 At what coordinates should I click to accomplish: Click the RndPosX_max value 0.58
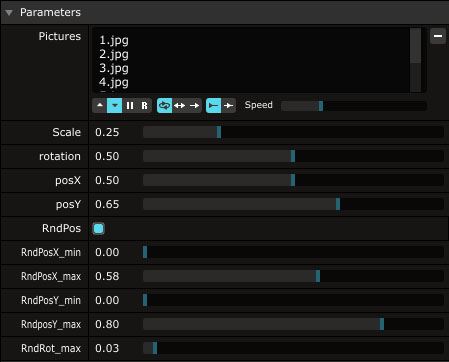coord(107,276)
